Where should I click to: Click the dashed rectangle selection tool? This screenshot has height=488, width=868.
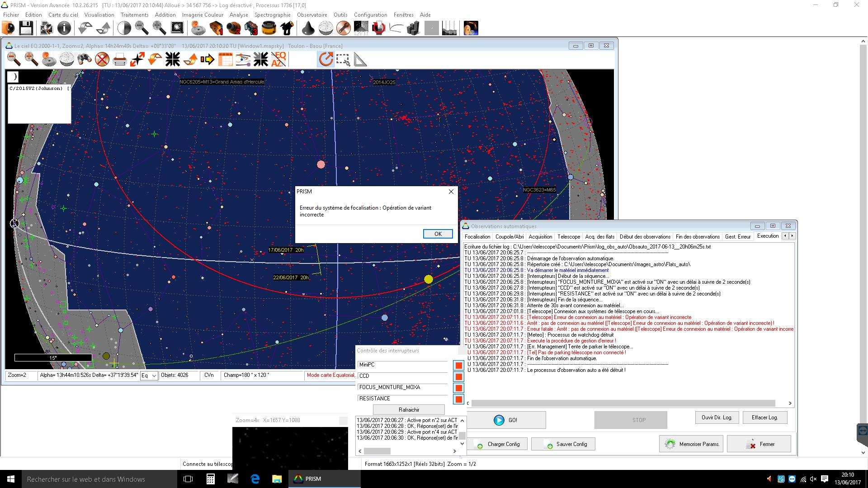click(x=343, y=59)
